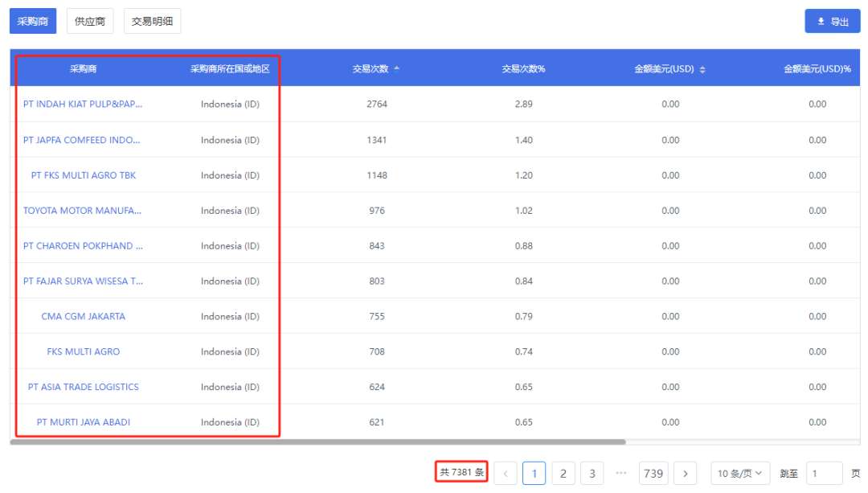Select the 0.88 percentage cell
The width and height of the screenshot is (868, 493).
point(524,246)
